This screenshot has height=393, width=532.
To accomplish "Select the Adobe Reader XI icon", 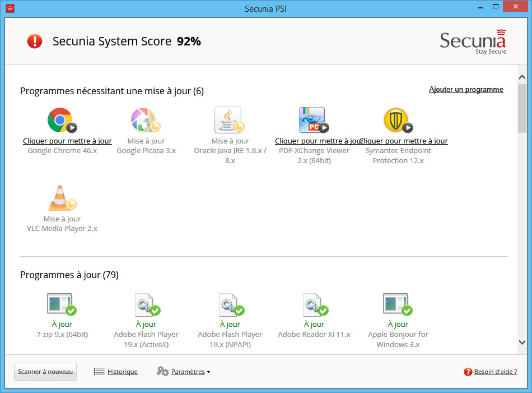I will (x=312, y=304).
